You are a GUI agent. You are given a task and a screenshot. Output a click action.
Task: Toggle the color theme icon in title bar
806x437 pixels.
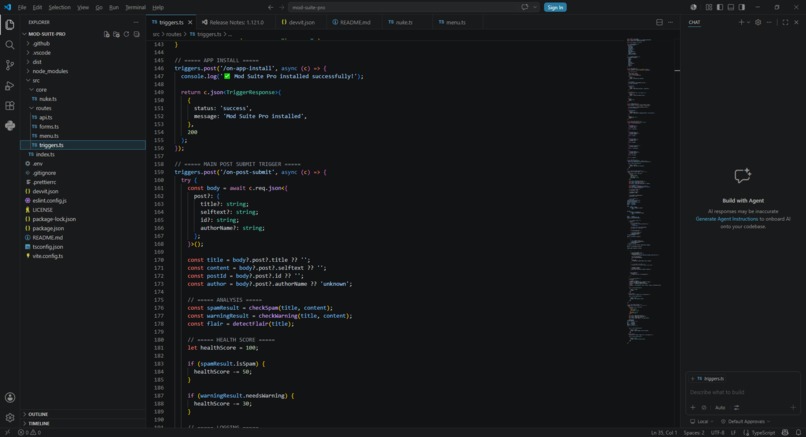pos(693,7)
